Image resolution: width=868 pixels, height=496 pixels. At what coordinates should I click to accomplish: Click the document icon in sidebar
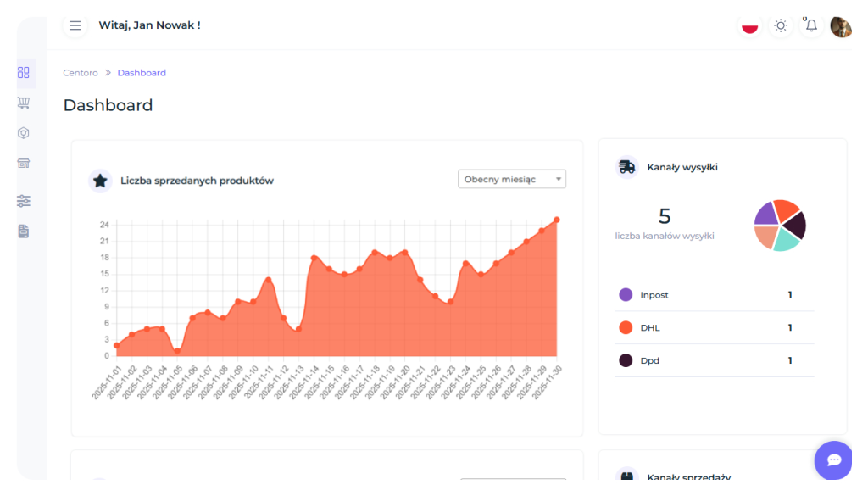coord(24,231)
